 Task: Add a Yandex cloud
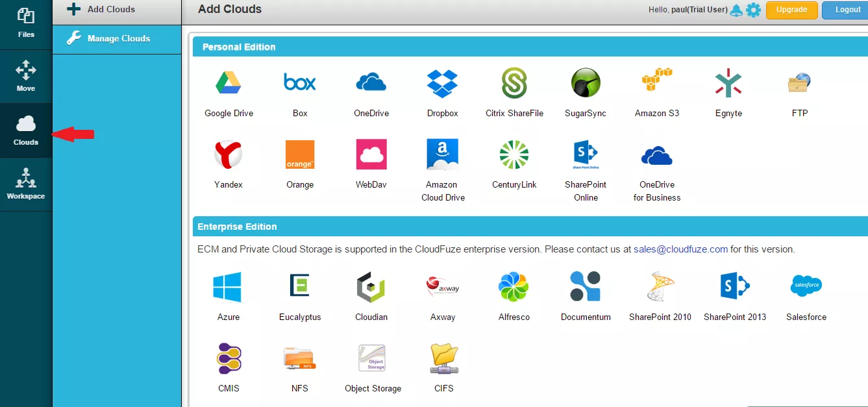[x=229, y=154]
